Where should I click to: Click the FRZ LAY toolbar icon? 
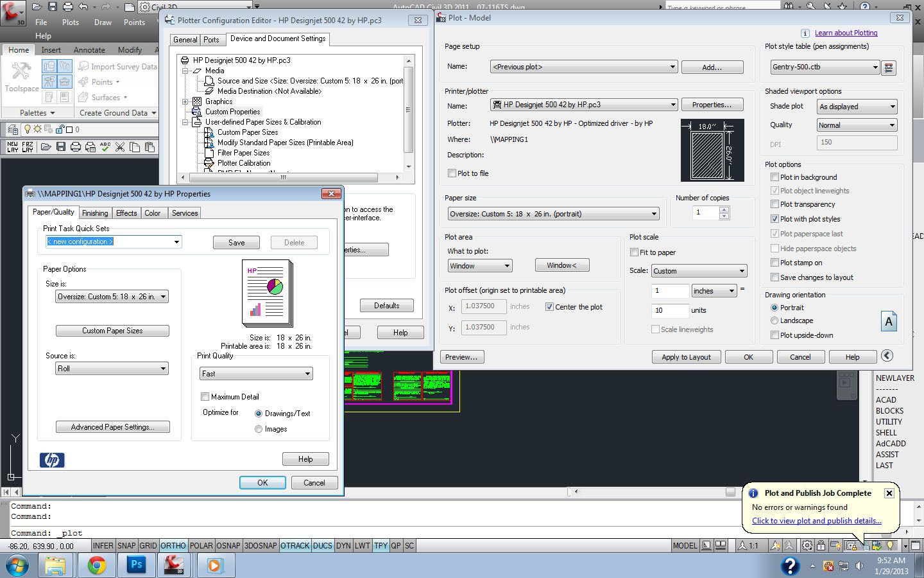pyautogui.click(x=28, y=147)
